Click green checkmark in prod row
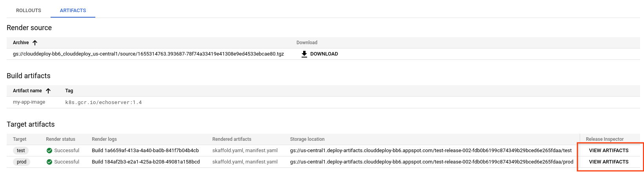This screenshot has height=176, width=644. pos(49,162)
